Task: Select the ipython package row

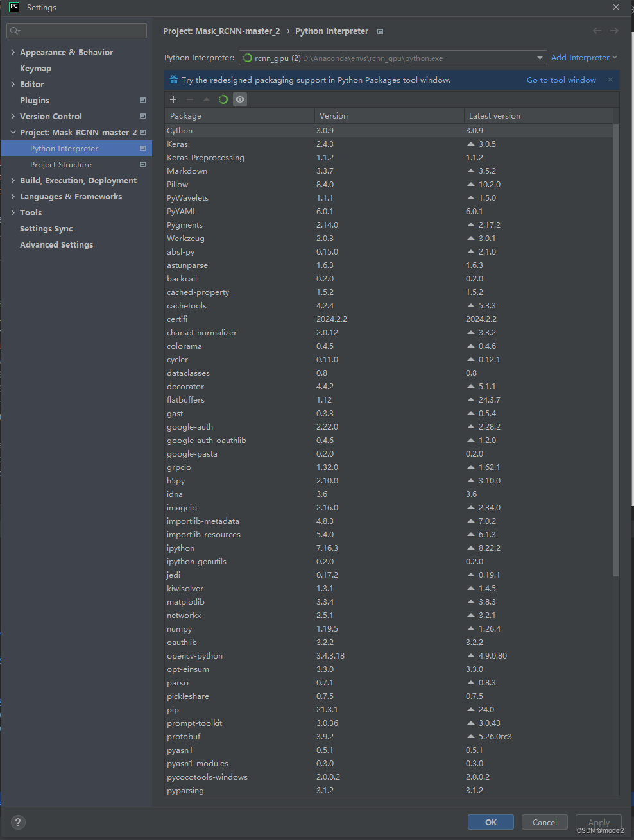Action: point(389,548)
